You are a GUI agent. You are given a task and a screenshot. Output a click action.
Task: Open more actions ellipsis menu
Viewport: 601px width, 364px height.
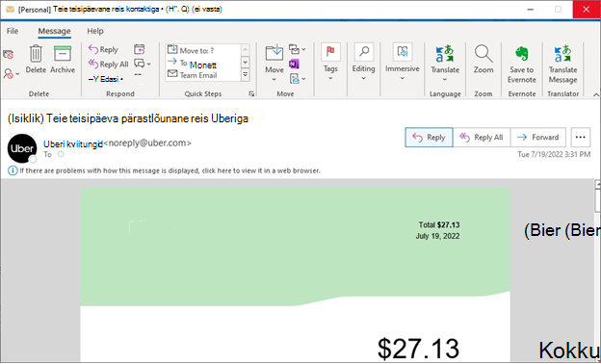(581, 137)
